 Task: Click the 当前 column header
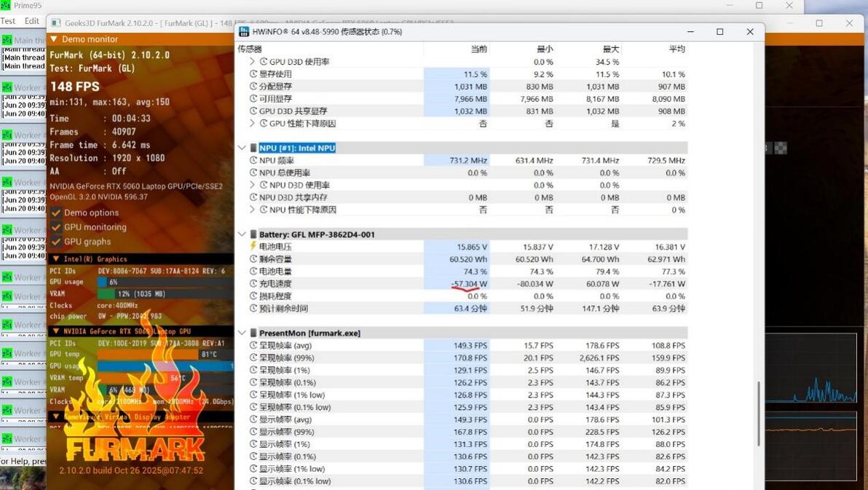click(479, 49)
